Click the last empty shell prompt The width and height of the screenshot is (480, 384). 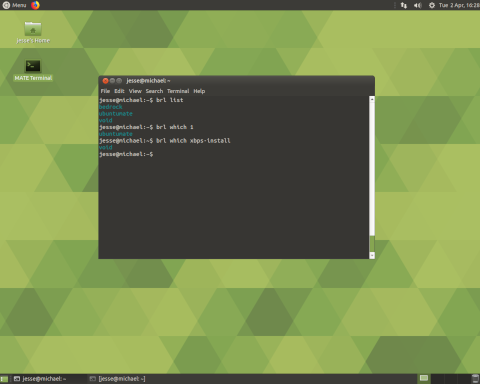tap(126, 154)
